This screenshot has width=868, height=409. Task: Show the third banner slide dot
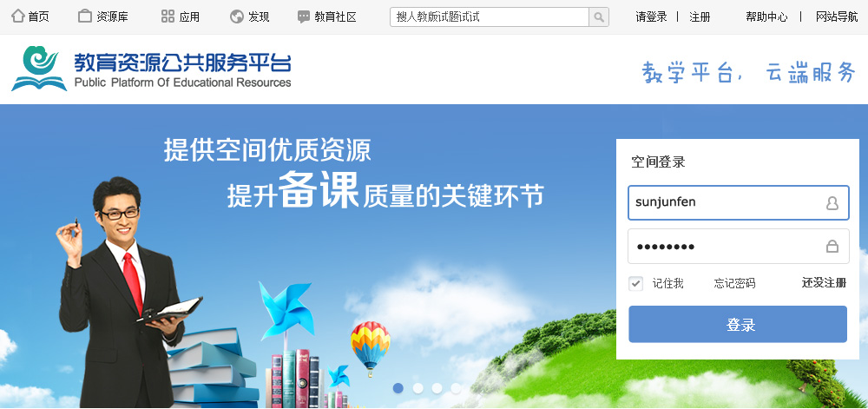click(x=437, y=388)
